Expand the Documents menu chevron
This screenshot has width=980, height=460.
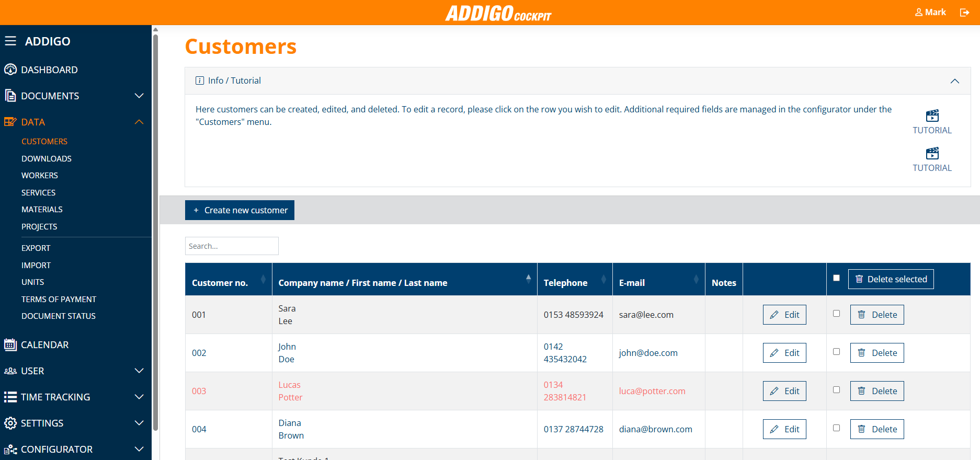pyautogui.click(x=139, y=96)
